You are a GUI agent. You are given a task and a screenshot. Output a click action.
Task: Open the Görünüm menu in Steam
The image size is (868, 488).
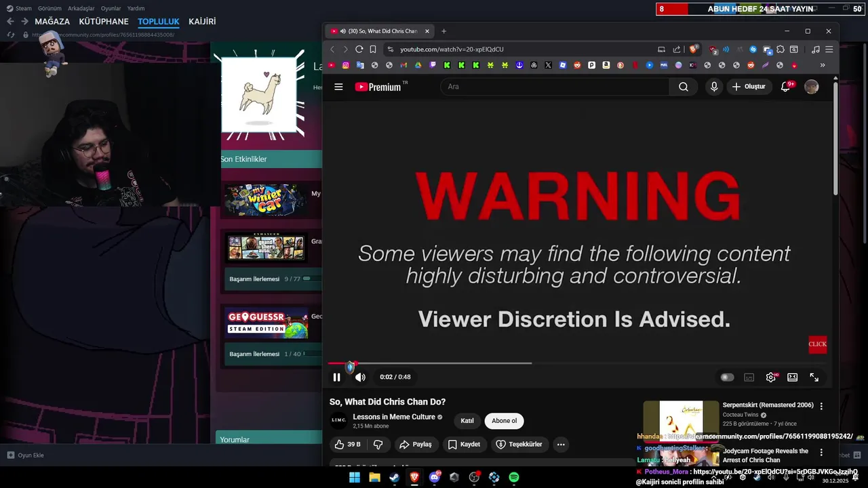[x=50, y=9]
